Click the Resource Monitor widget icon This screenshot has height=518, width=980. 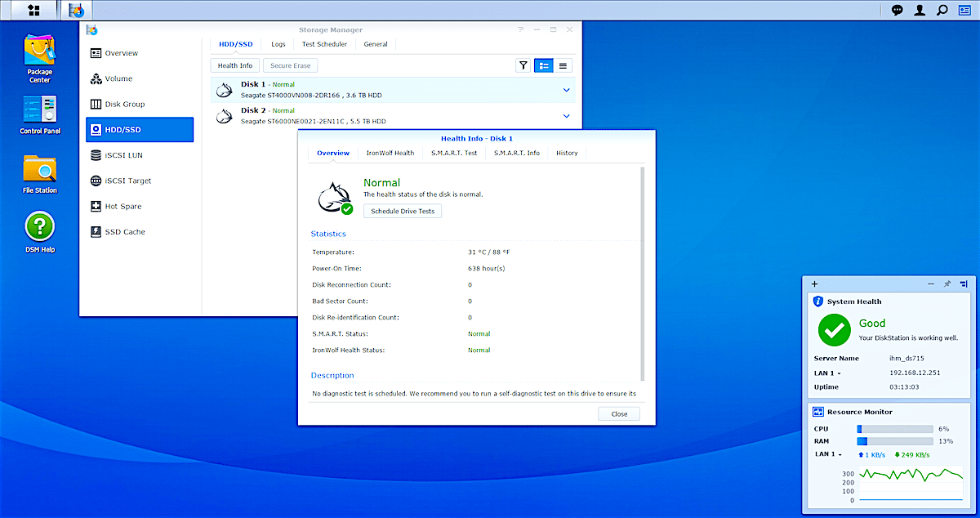click(818, 412)
